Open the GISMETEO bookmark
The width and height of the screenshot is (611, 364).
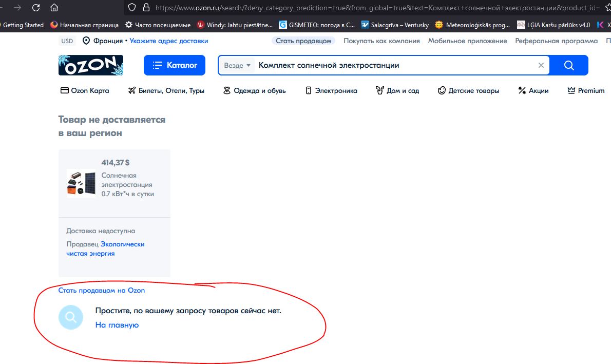(317, 25)
